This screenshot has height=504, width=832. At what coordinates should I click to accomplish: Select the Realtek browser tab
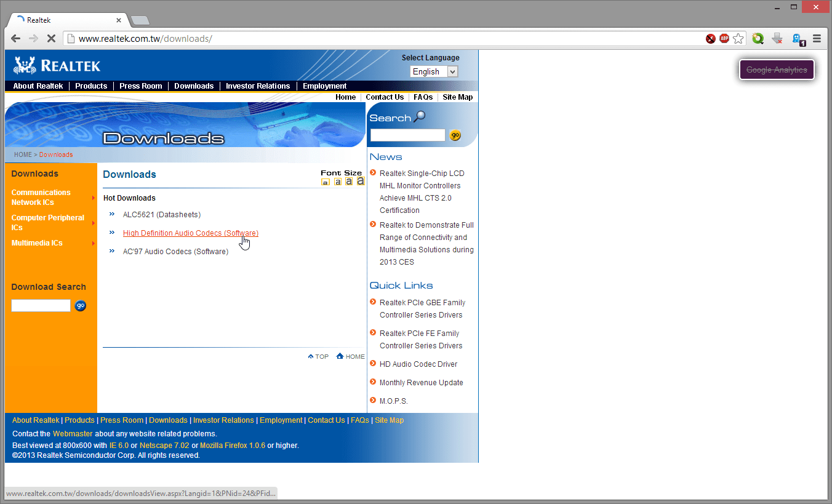coord(68,20)
